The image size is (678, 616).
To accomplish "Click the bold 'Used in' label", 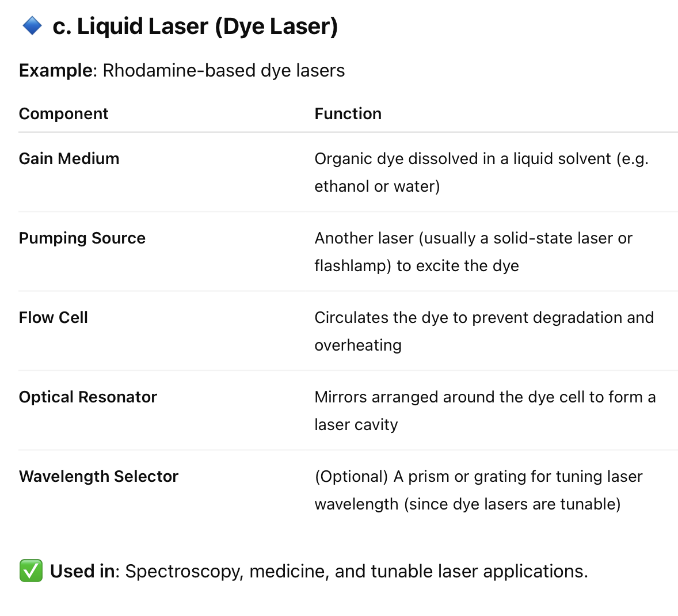I will (x=83, y=571).
